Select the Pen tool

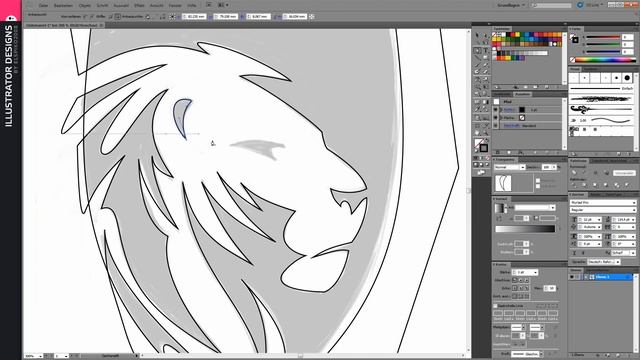pyautogui.click(x=477, y=51)
